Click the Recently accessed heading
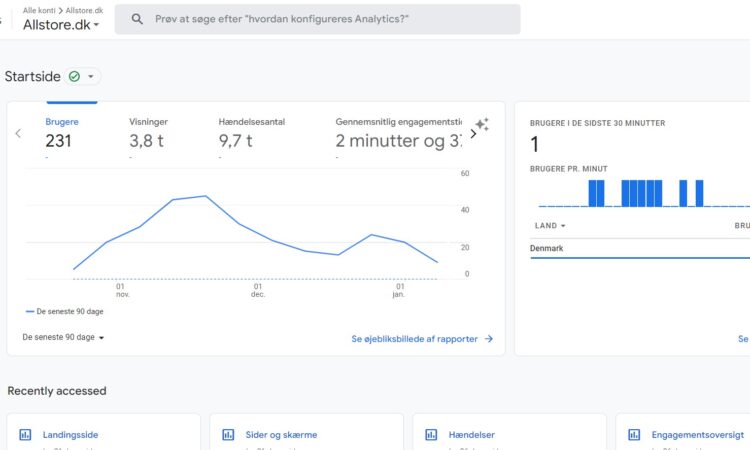Viewport: 750px width, 450px height. (57, 391)
